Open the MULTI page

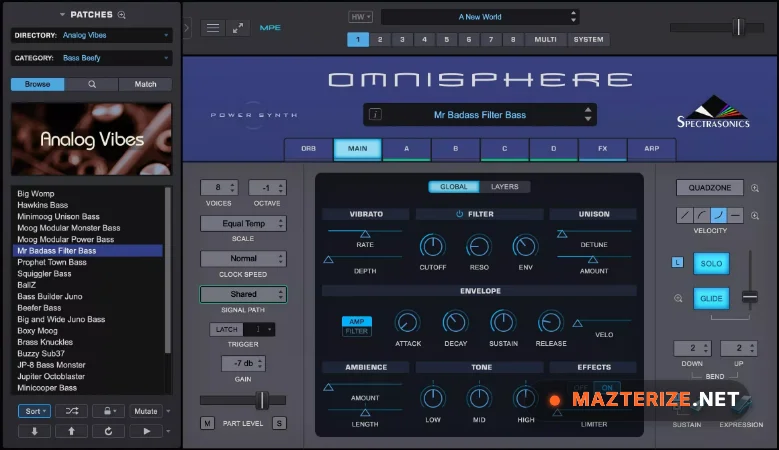click(x=545, y=39)
